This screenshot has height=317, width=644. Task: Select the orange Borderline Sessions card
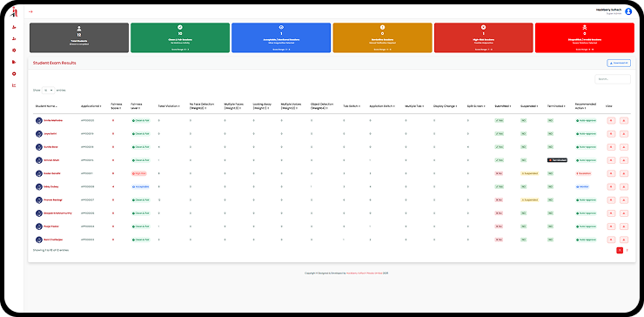(382, 37)
